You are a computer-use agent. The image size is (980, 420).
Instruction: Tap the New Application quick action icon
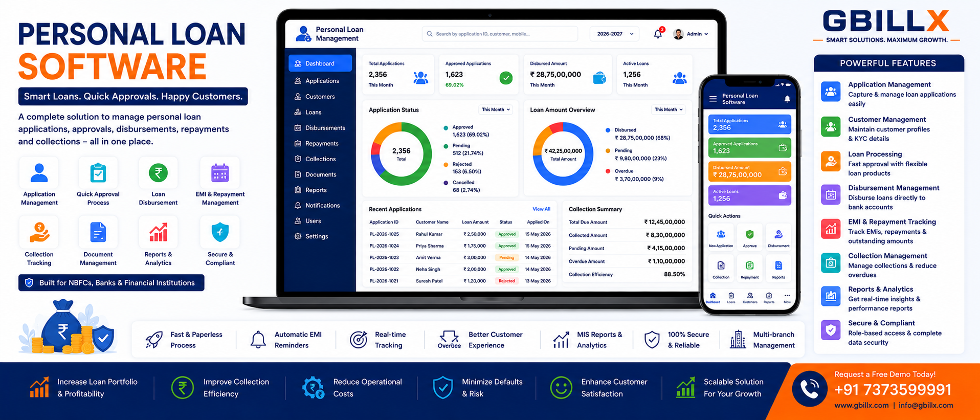click(x=721, y=234)
